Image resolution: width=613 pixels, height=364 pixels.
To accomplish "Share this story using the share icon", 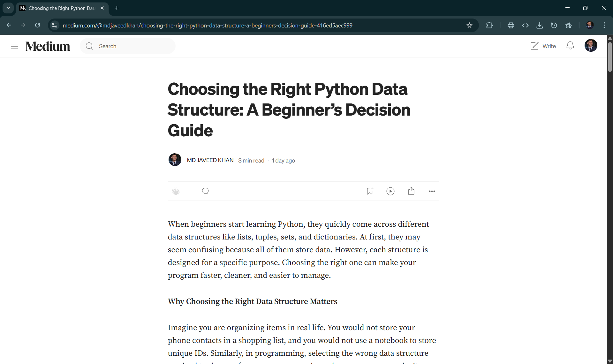I will tap(411, 191).
